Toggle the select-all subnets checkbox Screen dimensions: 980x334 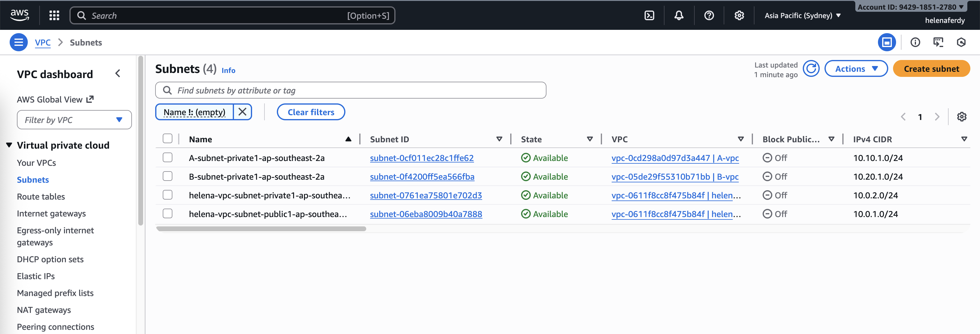[167, 139]
